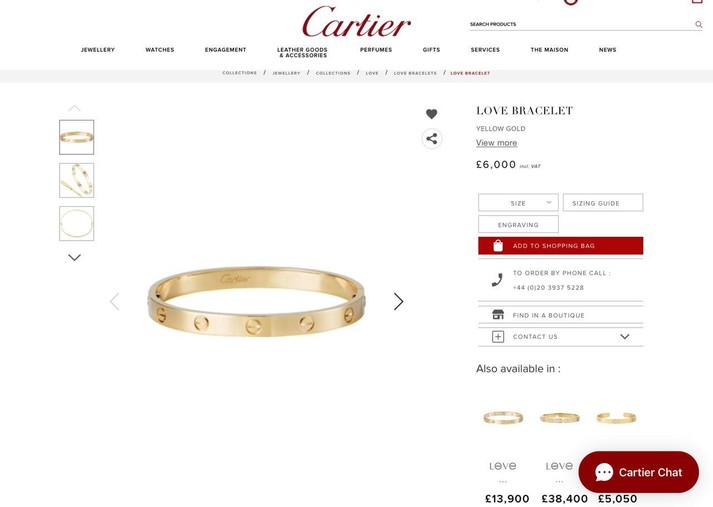Open the Jewellery menu
This screenshot has width=713, height=507.
[98, 50]
